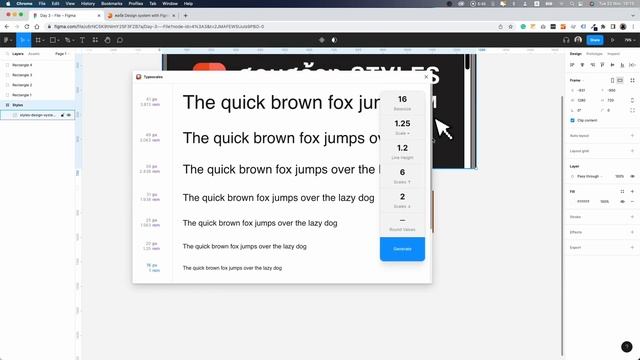
Task: Open the Scale ratio dropdown in Typescales
Action: pyautogui.click(x=402, y=127)
